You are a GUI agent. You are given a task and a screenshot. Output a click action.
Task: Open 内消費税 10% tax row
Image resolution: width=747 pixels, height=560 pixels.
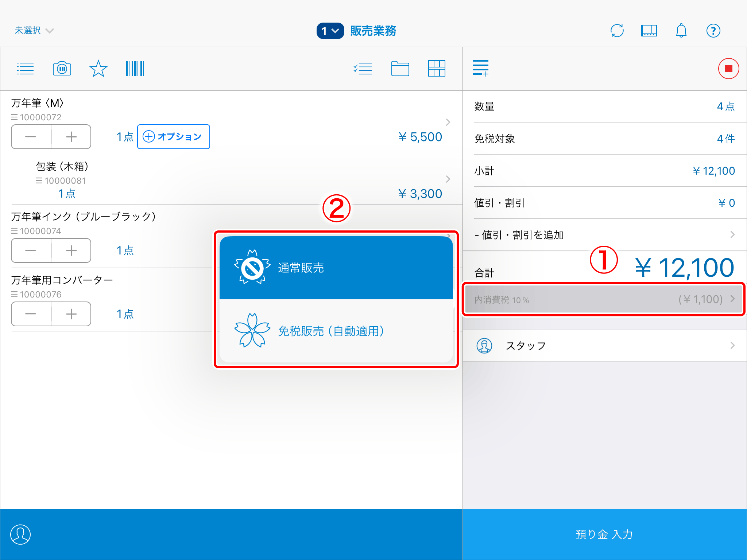point(604,299)
